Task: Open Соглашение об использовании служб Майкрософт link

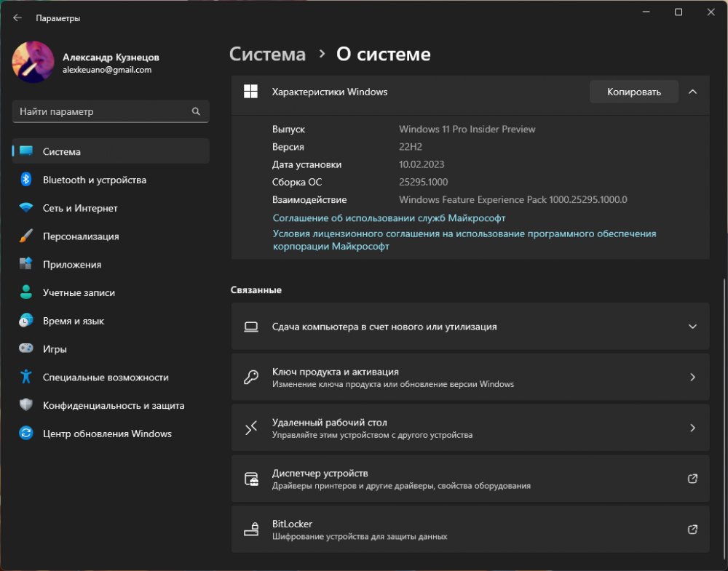Action: (x=389, y=218)
